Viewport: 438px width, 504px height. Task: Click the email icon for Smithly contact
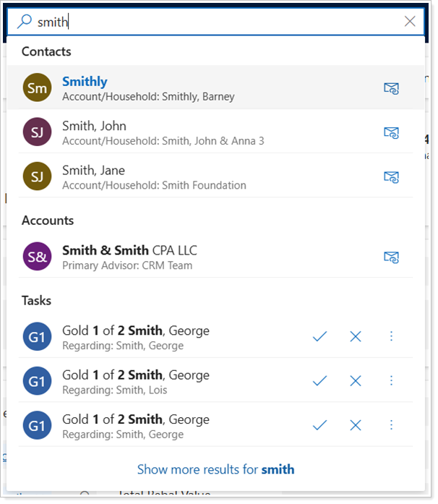point(391,88)
